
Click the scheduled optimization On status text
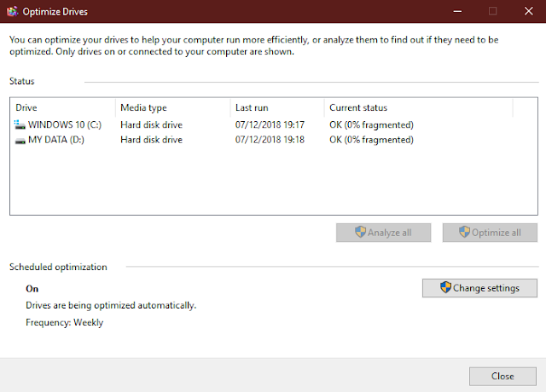coord(32,289)
